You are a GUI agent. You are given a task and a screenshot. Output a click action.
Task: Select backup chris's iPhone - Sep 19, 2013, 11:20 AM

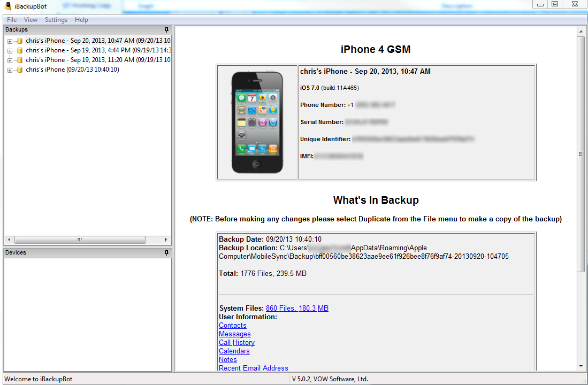98,60
